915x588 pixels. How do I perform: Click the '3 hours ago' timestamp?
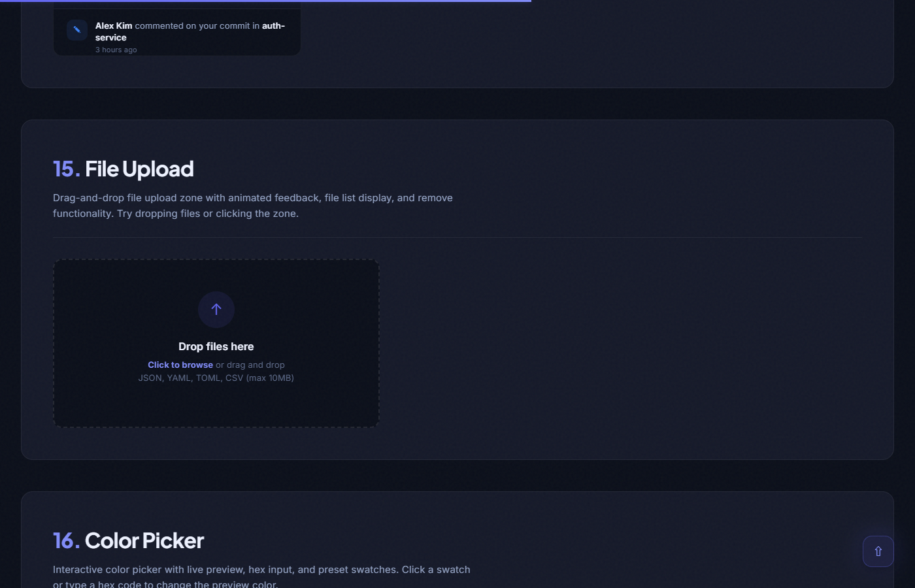coord(116,50)
